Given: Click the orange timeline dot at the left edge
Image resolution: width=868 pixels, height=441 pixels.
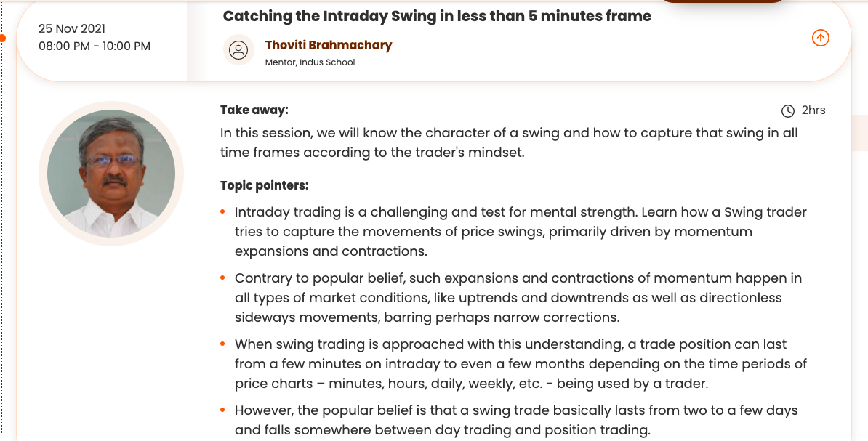Looking at the screenshot, I should 2,38.
